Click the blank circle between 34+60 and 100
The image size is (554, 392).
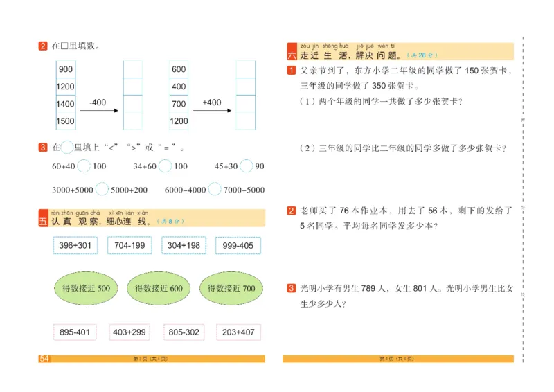coord(165,166)
